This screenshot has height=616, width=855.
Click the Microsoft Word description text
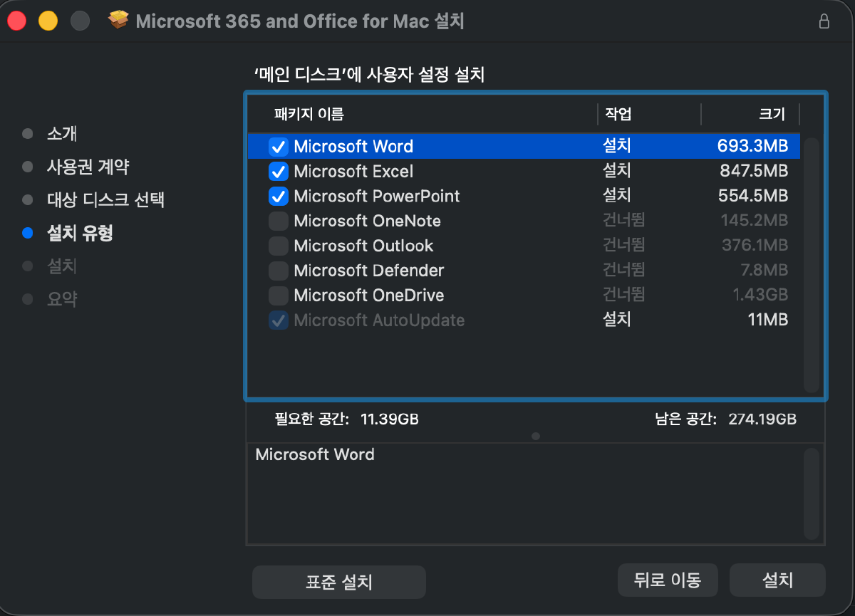click(315, 454)
